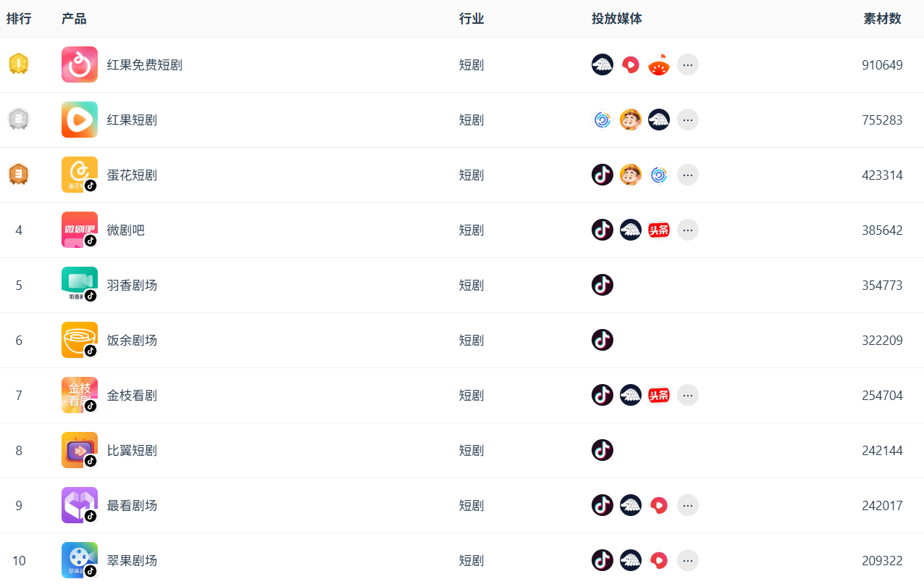Show more media in 最看剧场 row
The height and width of the screenshot is (587, 924).
(x=688, y=505)
